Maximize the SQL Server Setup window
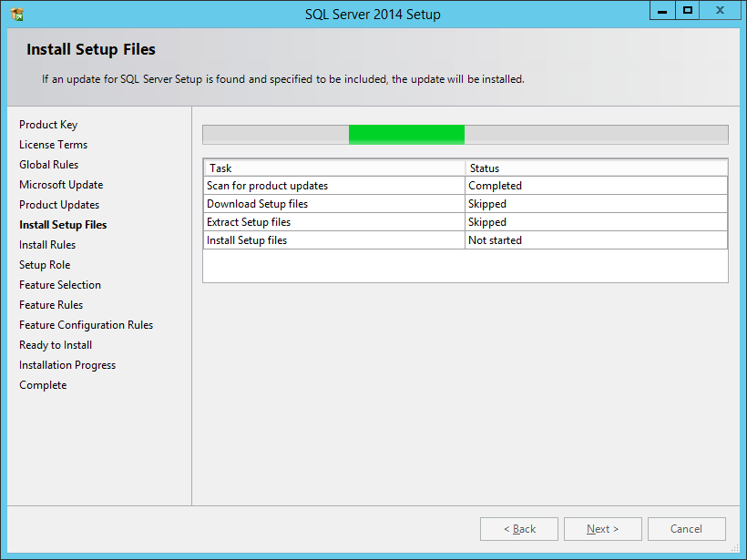747x560 pixels. [688, 10]
